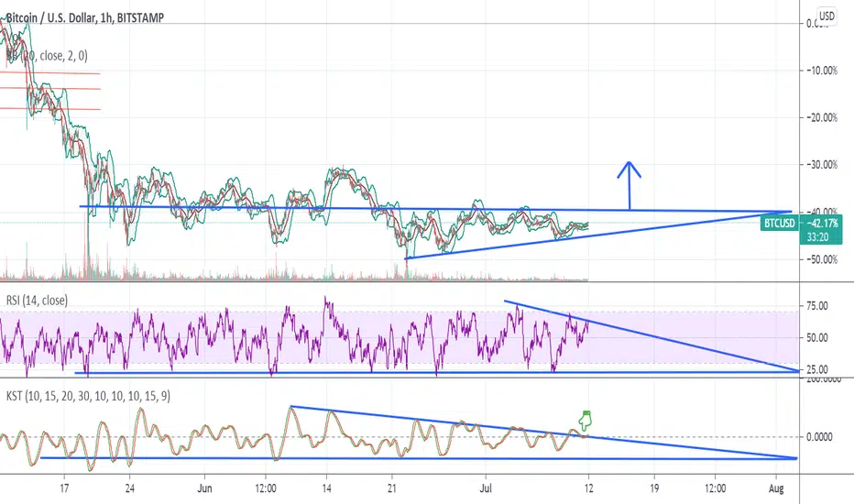Open the BB (20, close, 2, 0) indicator legend
The height and width of the screenshot is (504, 854).
tap(47, 56)
